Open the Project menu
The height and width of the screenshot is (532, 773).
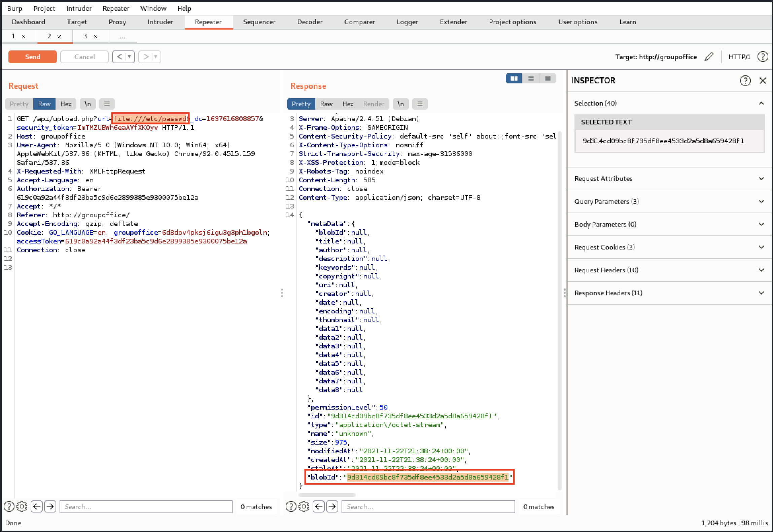44,8
